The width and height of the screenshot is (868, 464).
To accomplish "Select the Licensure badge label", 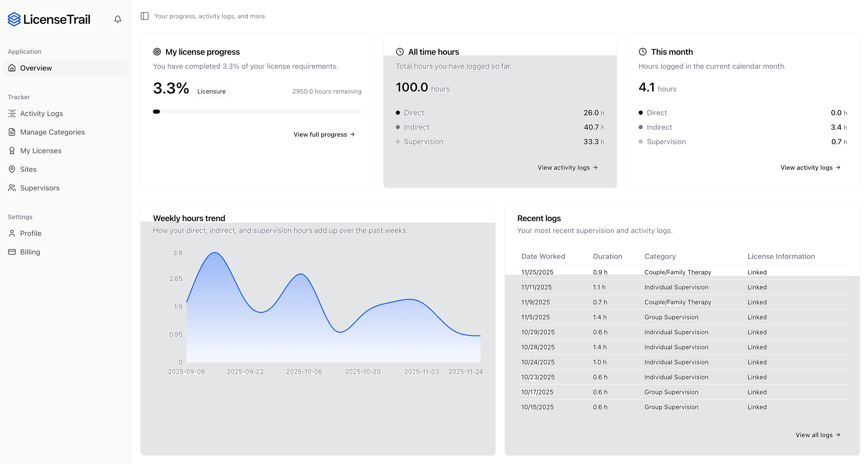I will tap(211, 91).
